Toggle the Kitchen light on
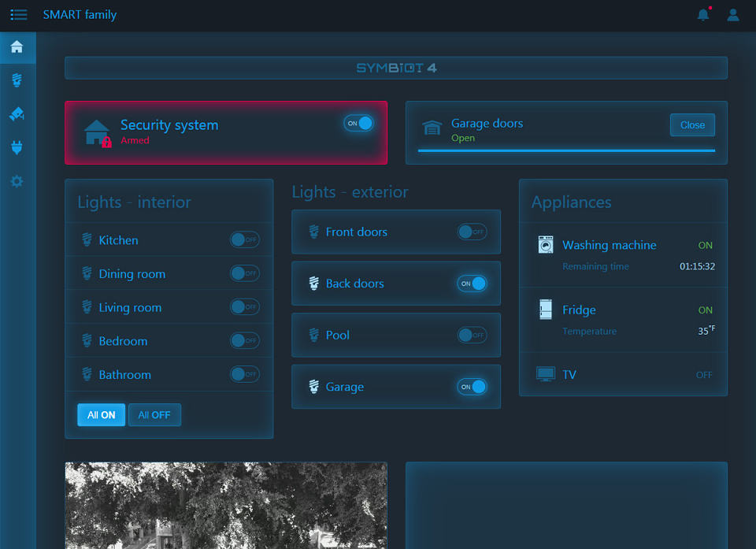This screenshot has width=756, height=549. [x=245, y=239]
